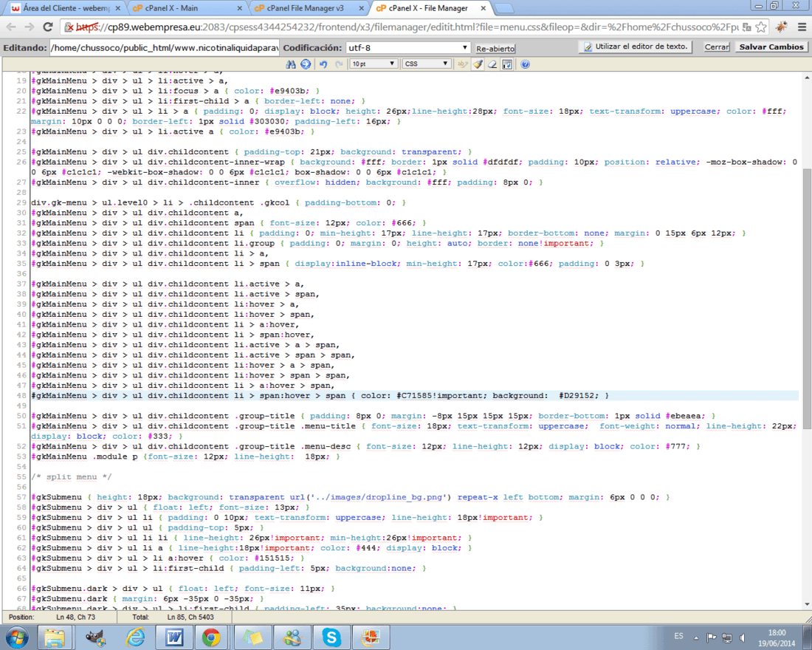
Task: Select the cPanel X - File Manager tab
Action: point(427,8)
